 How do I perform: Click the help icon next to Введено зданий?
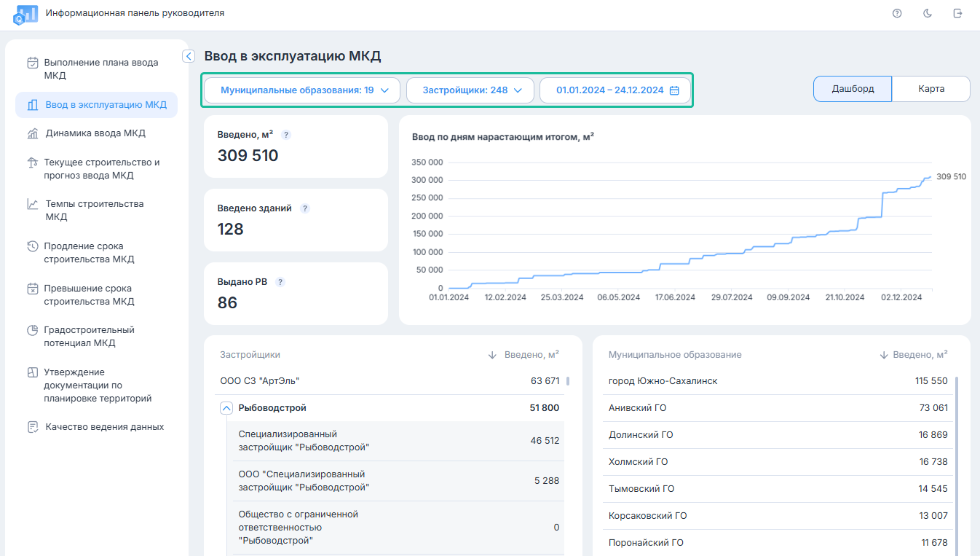305,208
